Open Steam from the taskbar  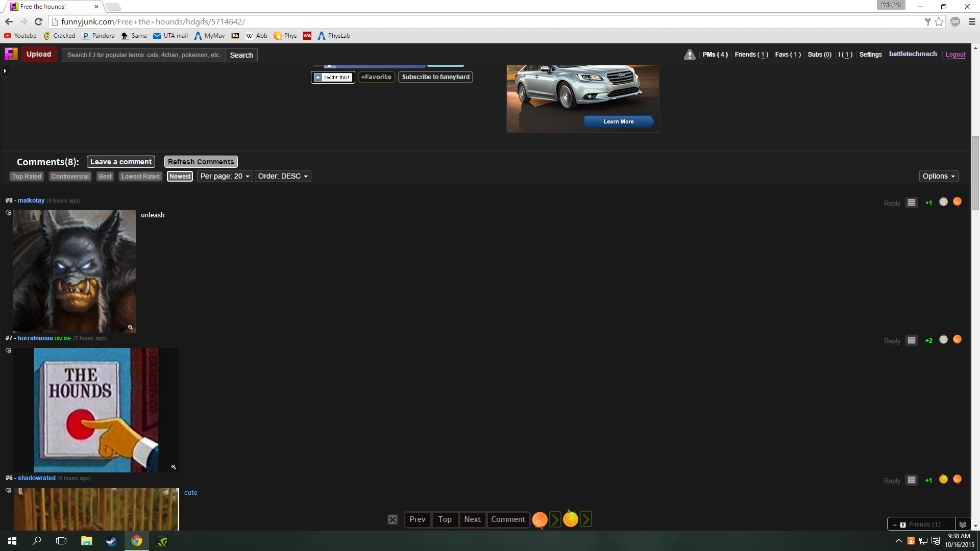pos(111,541)
